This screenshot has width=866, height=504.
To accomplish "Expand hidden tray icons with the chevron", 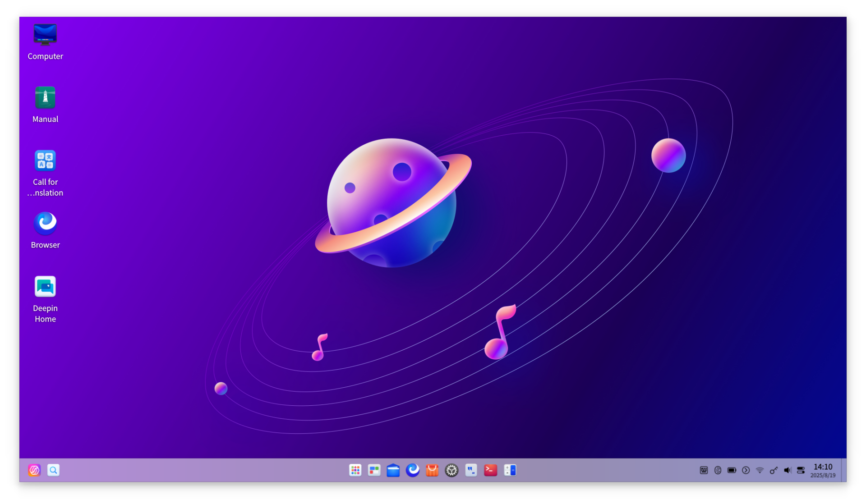I will 746,470.
